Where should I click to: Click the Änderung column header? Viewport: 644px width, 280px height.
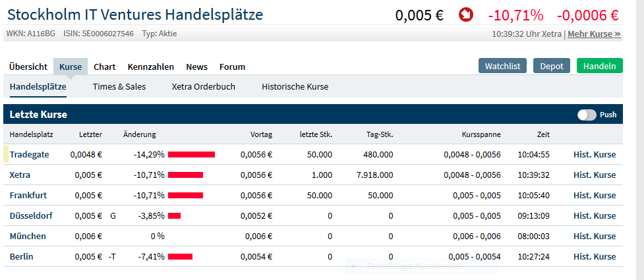(x=140, y=134)
